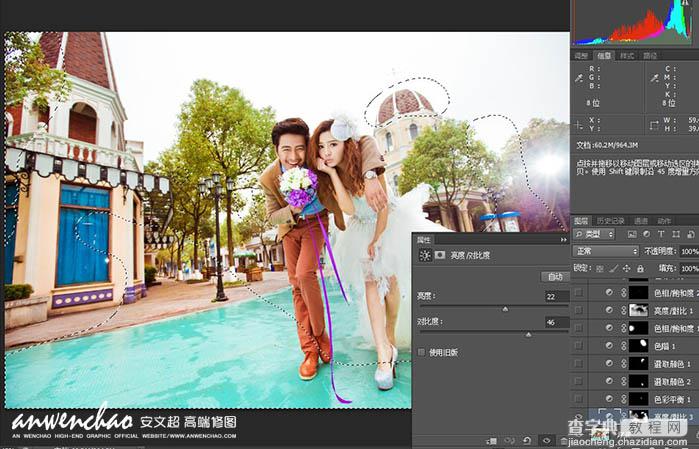The image size is (699, 449).
Task: Click the width/height dimension icon in Info panel
Action: tap(655, 125)
